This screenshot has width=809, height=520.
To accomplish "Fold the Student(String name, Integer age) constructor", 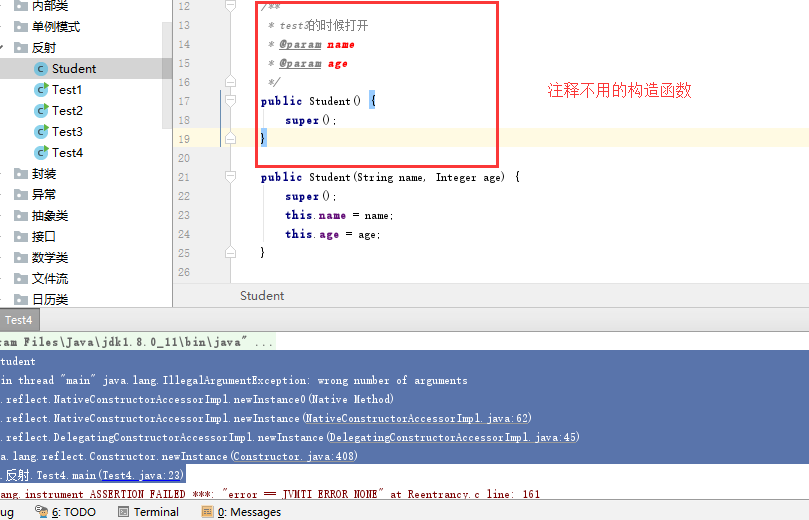I will [x=231, y=176].
